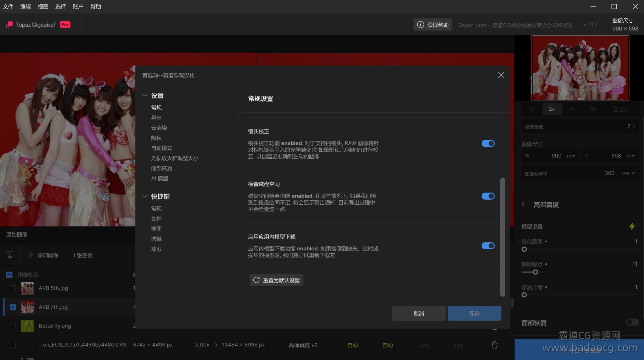This screenshot has height=360, width=644.
Task: Open the PPI resolution unit dropdown
Action: click(x=629, y=173)
